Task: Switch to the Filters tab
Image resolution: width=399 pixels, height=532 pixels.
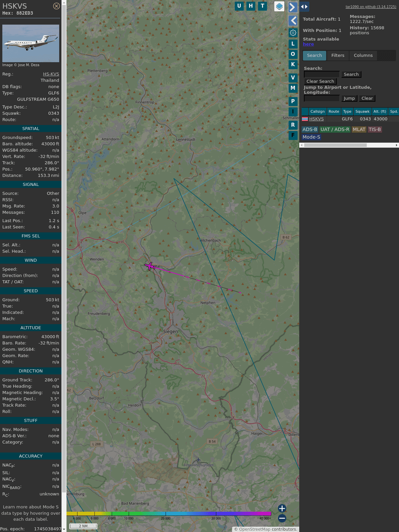Action: coord(338,56)
